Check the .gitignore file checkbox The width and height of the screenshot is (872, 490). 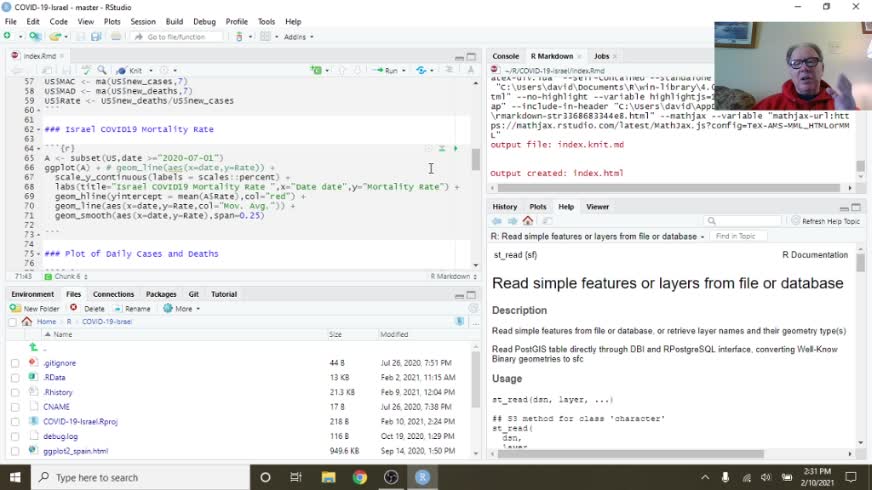15,363
